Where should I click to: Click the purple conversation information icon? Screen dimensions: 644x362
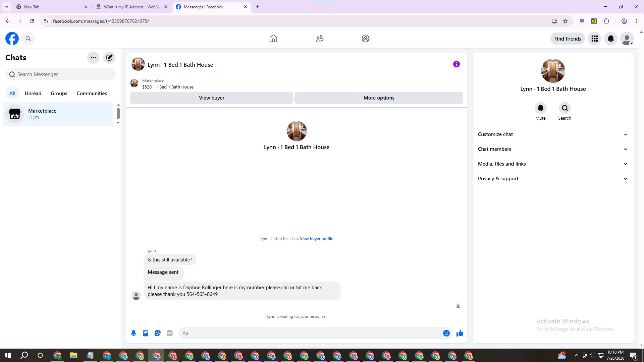(x=457, y=64)
